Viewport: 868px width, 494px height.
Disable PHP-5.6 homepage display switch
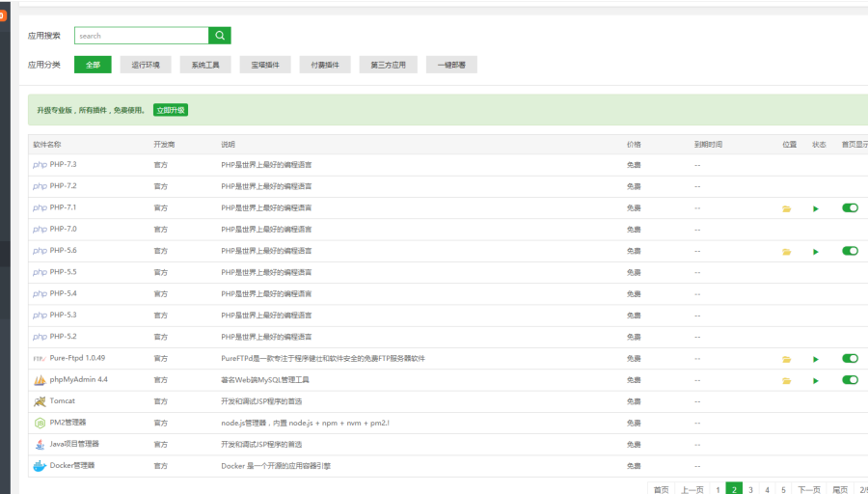click(850, 251)
